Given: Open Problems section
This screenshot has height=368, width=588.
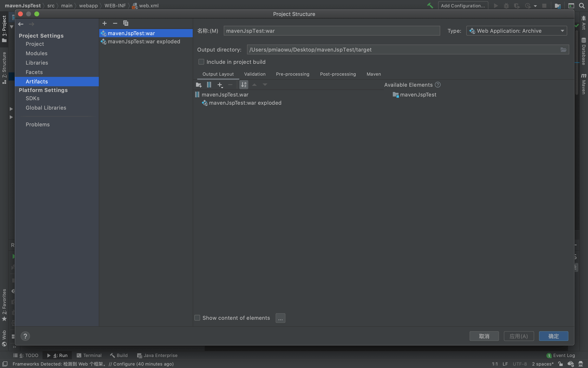Looking at the screenshot, I should 57,125.
